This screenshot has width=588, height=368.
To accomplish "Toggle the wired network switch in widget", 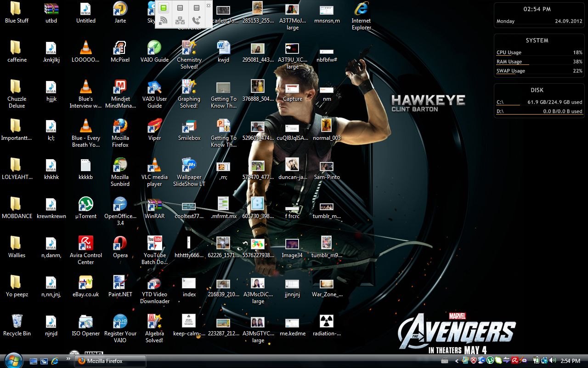I will pos(180,8).
